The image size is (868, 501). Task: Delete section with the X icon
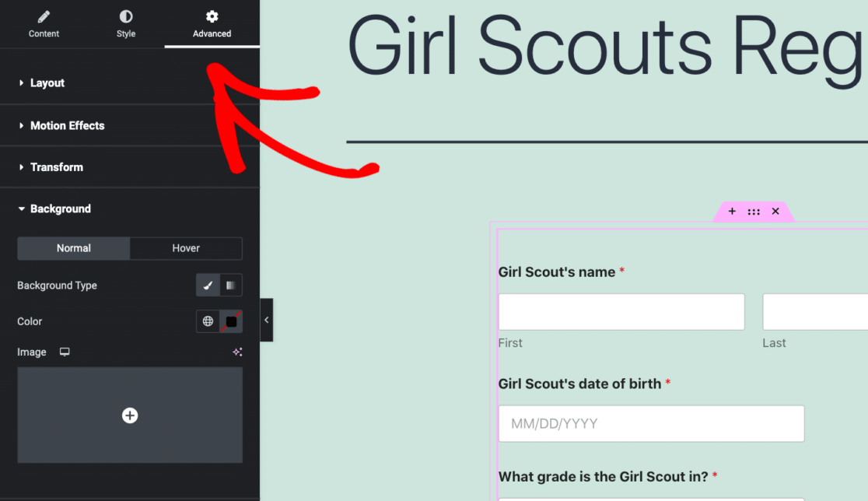[x=775, y=211]
